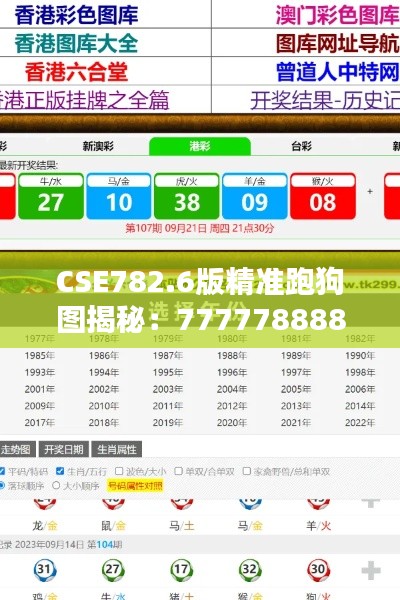Enable 单双/合单双 checkbox
Viewport: 400px width, 600px height.
click(x=178, y=471)
